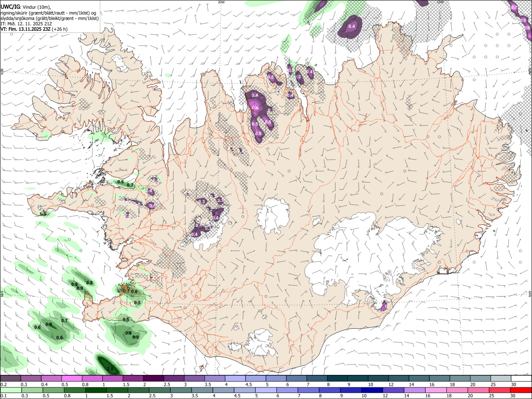Click the '0.4' label in offshore northern purple blob
This screenshot has width=532, height=399.
[352, 26]
